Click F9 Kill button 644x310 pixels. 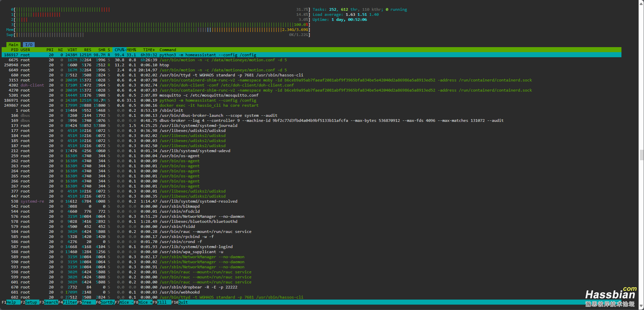point(162,302)
